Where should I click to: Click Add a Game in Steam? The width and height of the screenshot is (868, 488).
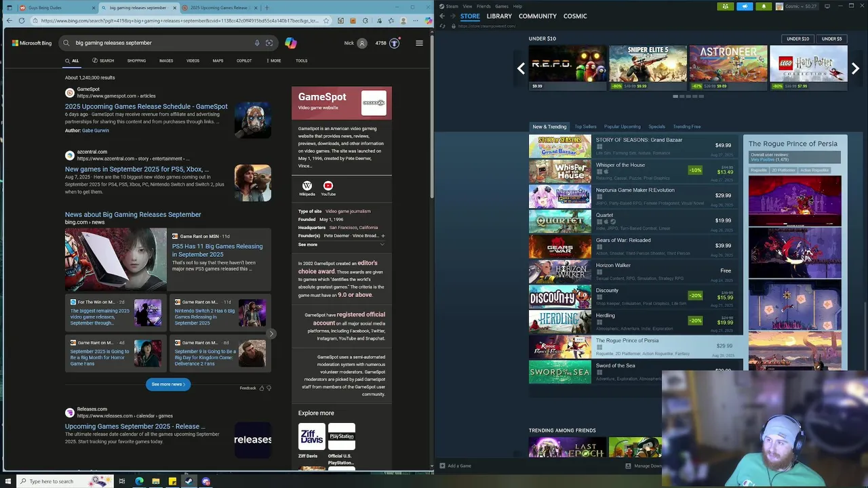click(455, 466)
